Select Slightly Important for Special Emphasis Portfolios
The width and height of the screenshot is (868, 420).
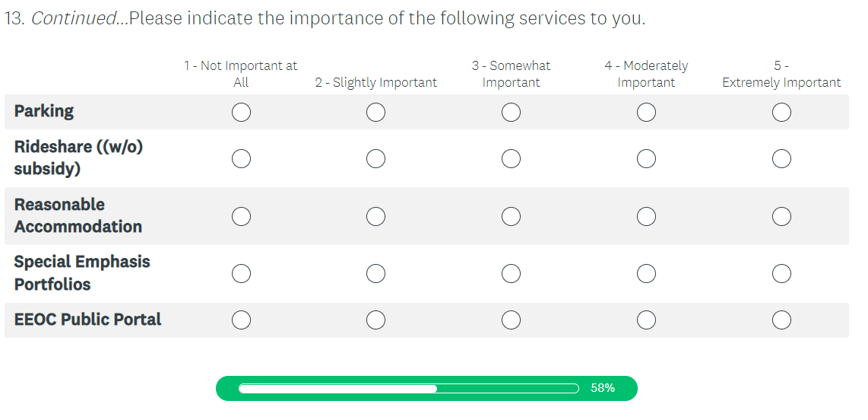coord(375,273)
